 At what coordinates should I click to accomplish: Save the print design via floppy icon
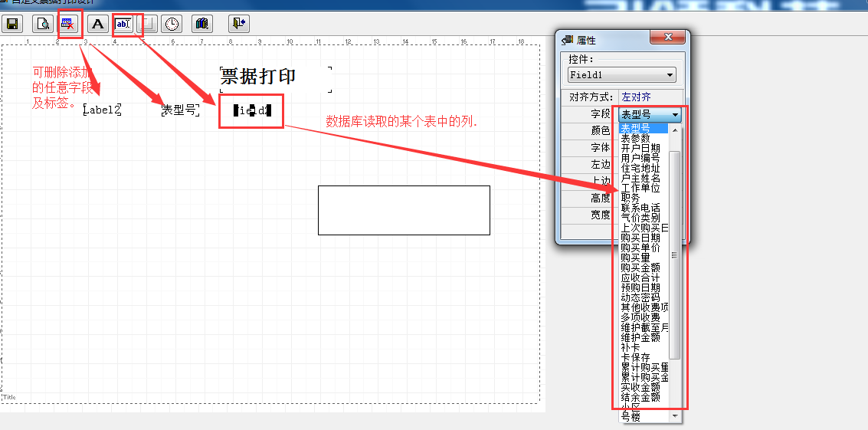[x=11, y=24]
